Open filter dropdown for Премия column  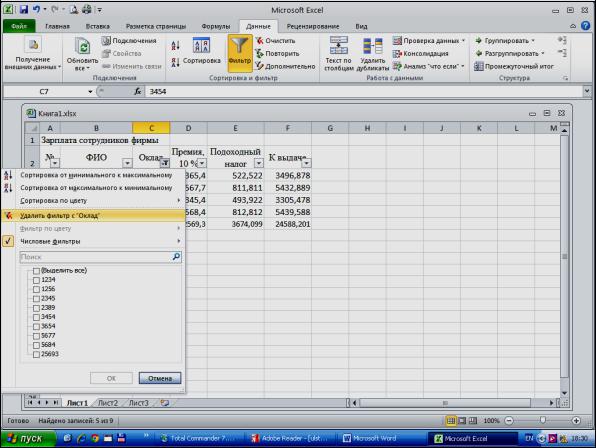pyautogui.click(x=202, y=163)
